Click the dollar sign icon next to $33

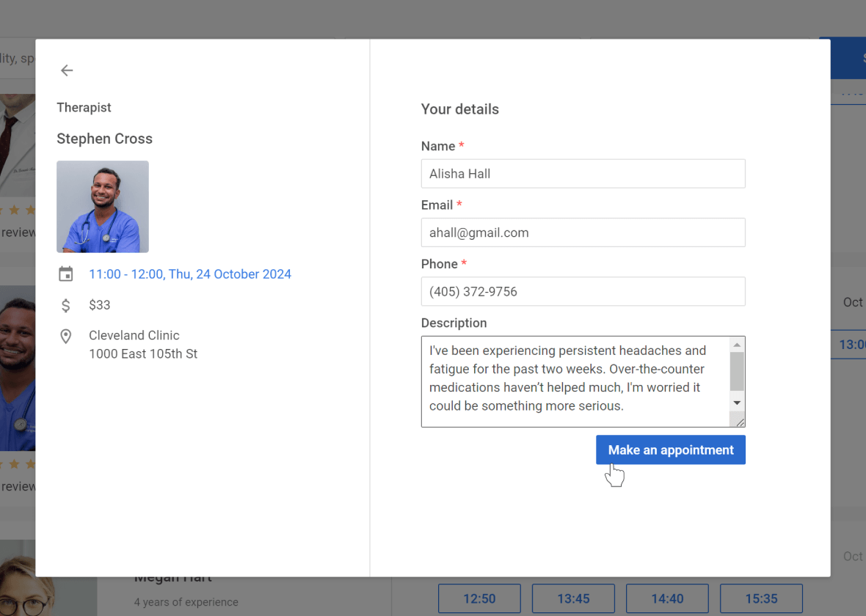coord(66,305)
